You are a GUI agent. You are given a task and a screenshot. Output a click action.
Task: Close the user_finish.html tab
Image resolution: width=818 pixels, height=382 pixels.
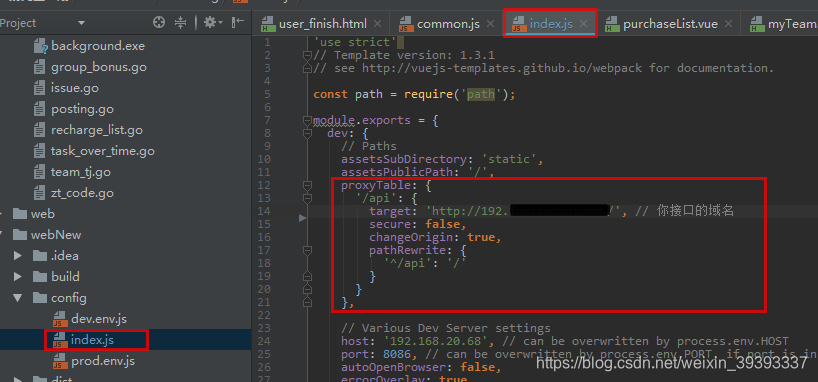(x=378, y=24)
